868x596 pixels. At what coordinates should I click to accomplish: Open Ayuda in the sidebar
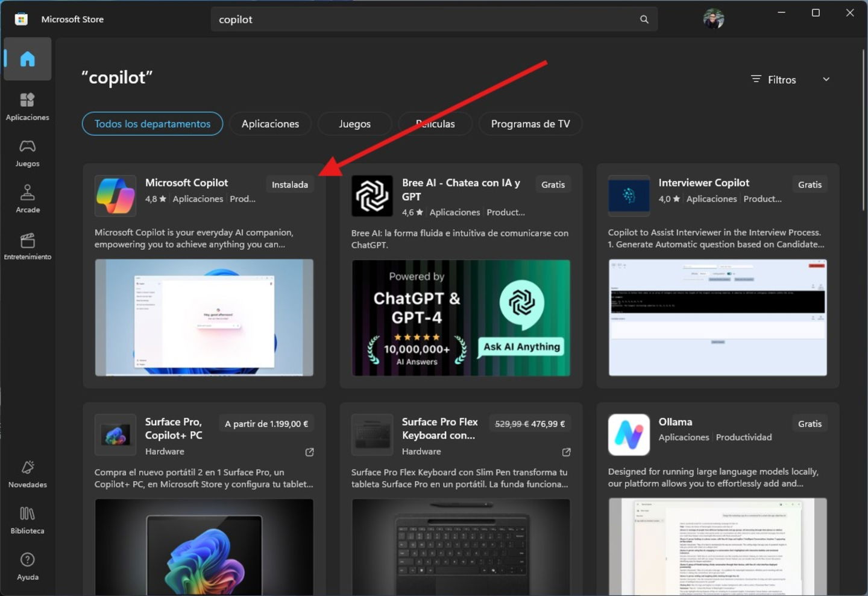(x=27, y=566)
